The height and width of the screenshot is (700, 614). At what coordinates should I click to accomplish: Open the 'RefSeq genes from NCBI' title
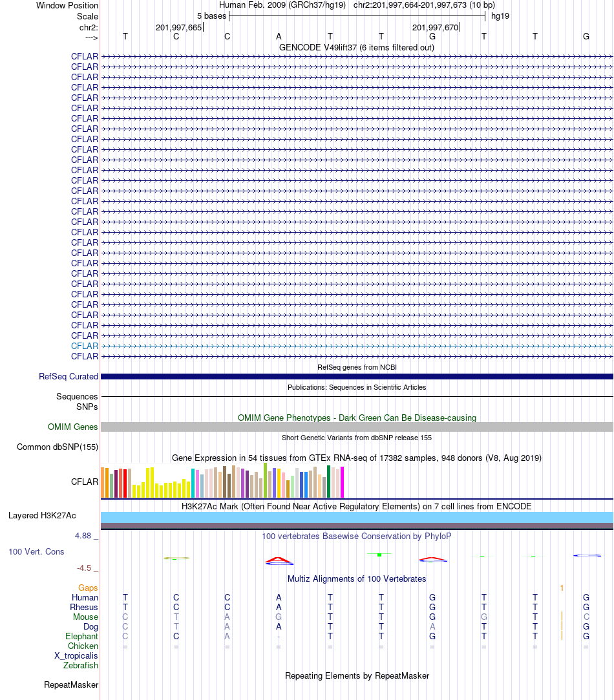(x=357, y=367)
